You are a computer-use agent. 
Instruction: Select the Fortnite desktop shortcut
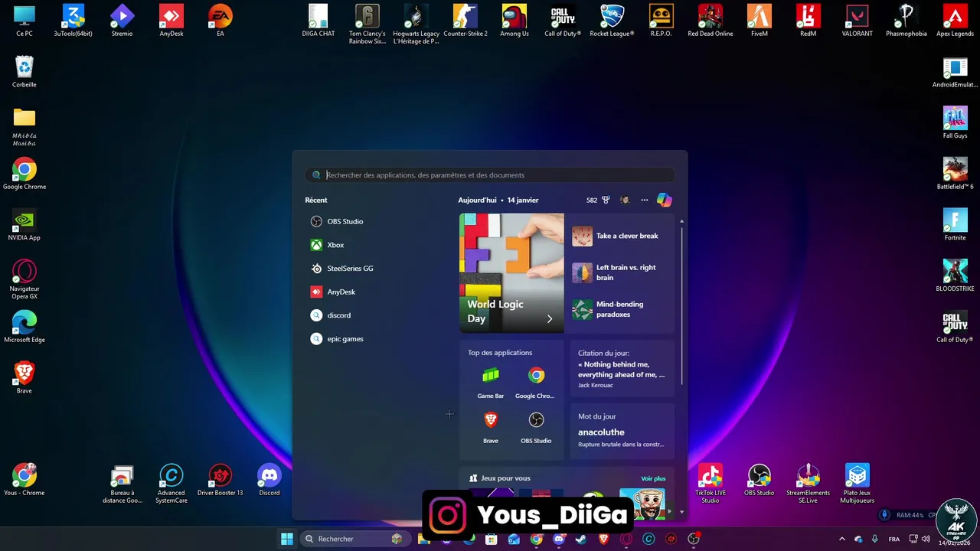[x=955, y=225]
